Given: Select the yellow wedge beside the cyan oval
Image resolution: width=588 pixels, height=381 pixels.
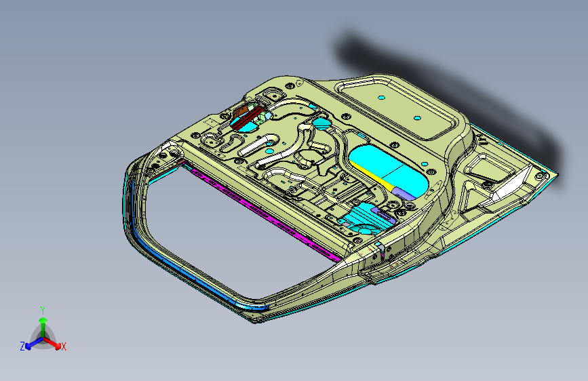Looking at the screenshot, I should click(x=373, y=176).
